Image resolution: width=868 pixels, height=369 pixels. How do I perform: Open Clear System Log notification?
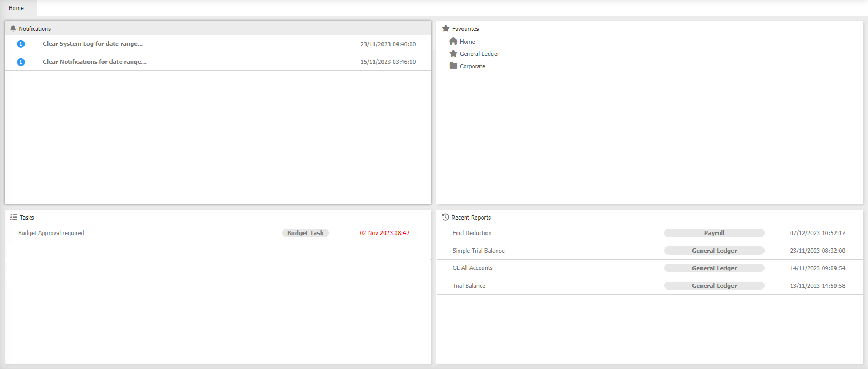(x=93, y=44)
